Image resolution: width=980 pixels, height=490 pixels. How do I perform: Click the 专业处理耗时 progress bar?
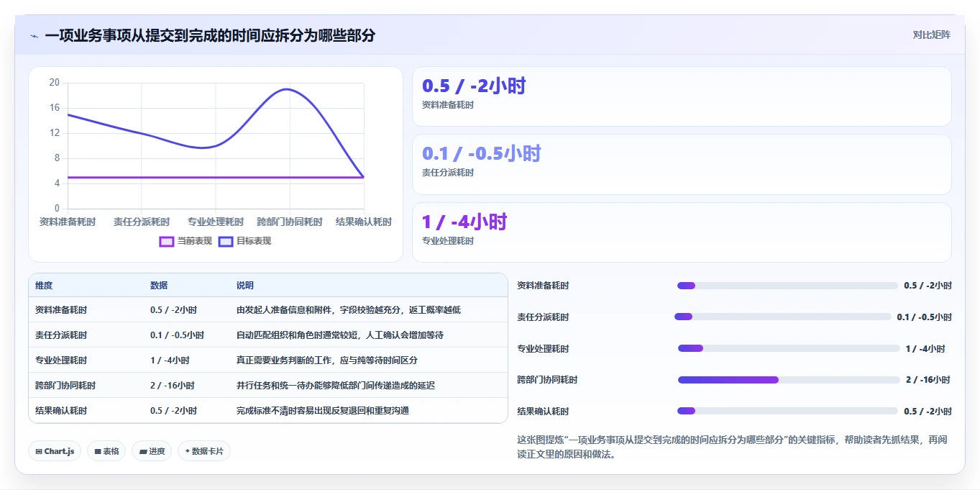789,348
